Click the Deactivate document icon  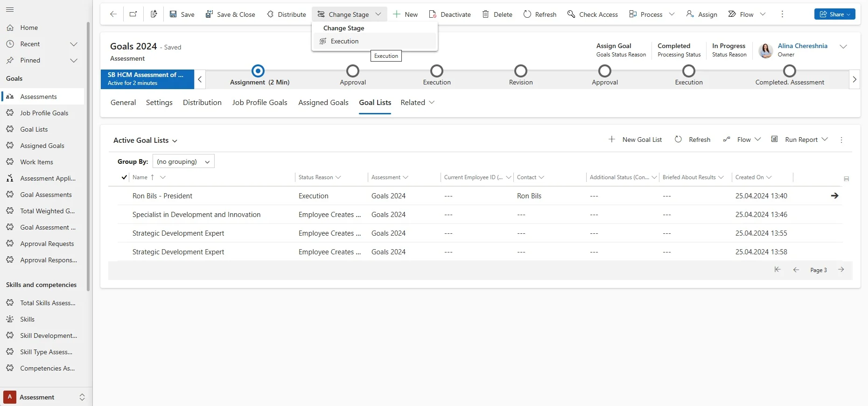(433, 14)
